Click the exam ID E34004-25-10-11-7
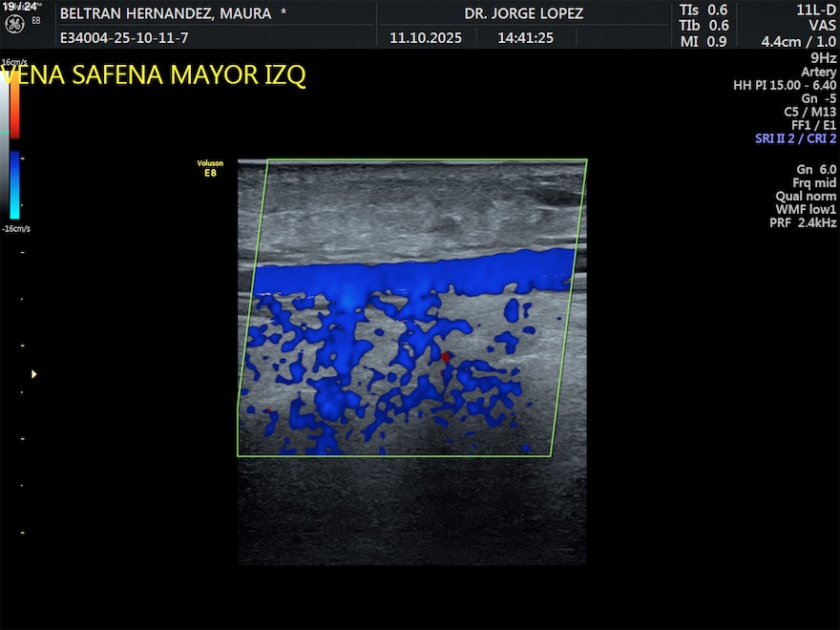This screenshot has width=840, height=630. click(124, 38)
